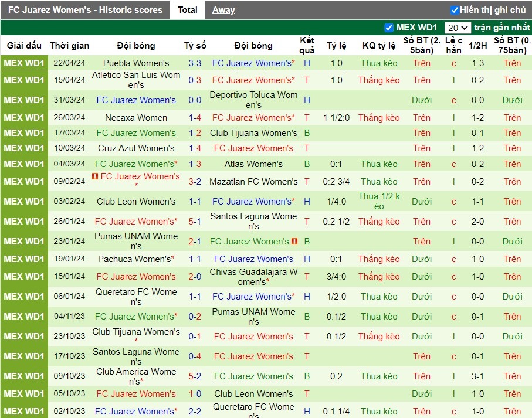Click the 3-3 score on 22/04/24
This screenshot has width=532, height=418.
tap(195, 63)
